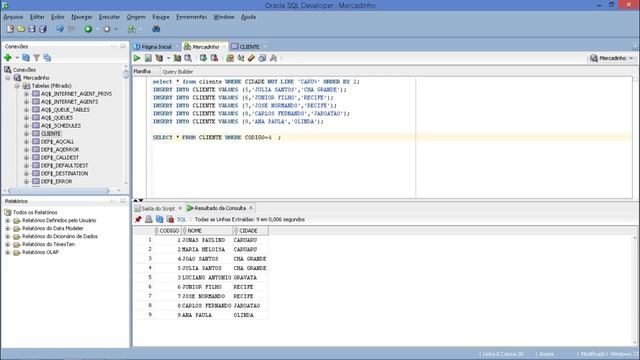Click the Save All icon in main toolbar

[42, 29]
